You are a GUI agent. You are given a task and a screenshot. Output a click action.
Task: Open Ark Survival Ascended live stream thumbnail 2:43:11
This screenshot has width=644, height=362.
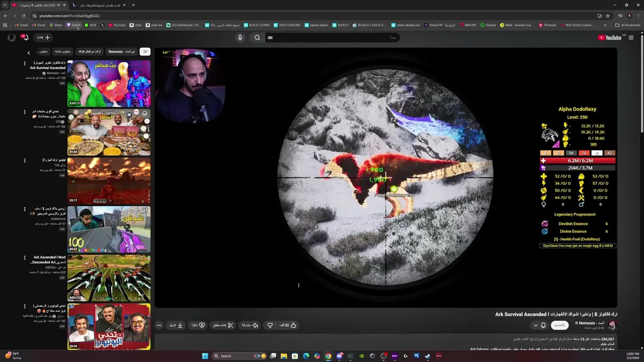(109, 83)
